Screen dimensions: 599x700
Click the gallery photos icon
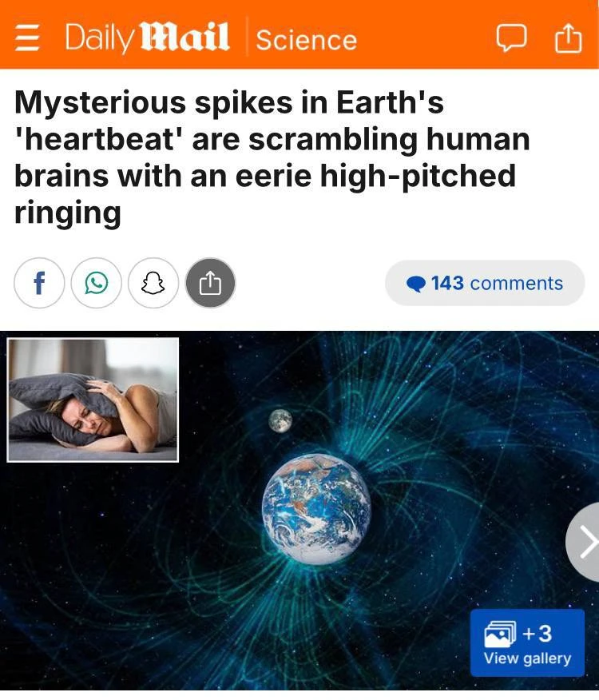[500, 634]
